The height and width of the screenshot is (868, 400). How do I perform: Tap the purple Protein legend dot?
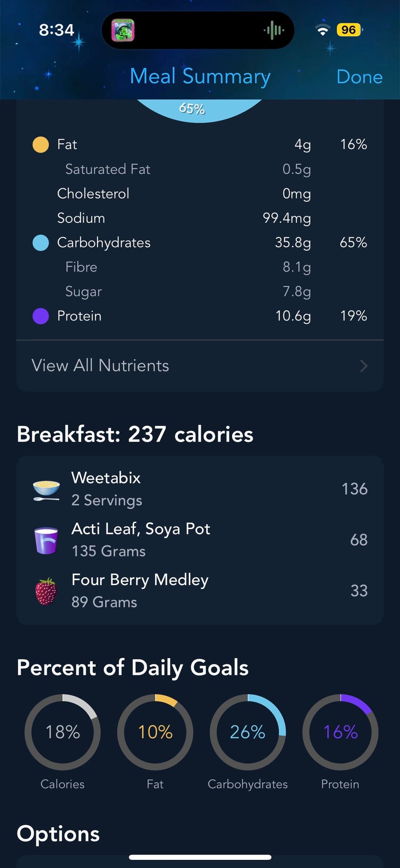point(41,316)
